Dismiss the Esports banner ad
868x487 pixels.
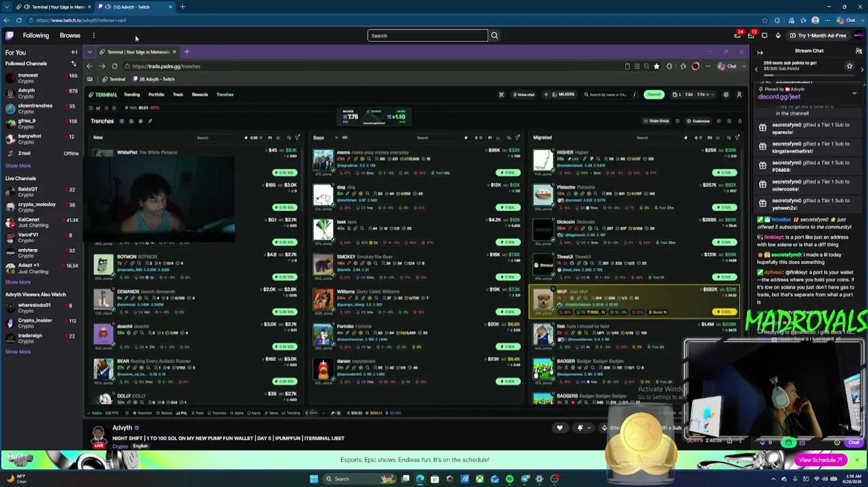[856, 460]
